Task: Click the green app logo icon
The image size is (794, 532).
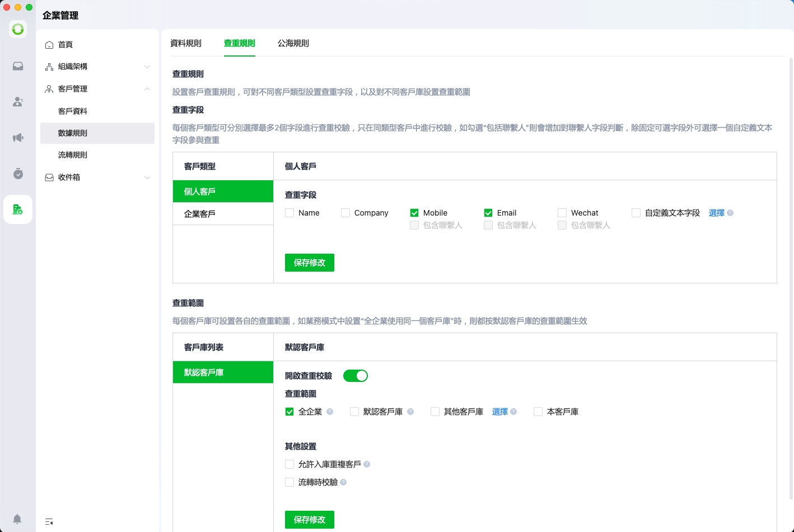Action: pos(18,29)
